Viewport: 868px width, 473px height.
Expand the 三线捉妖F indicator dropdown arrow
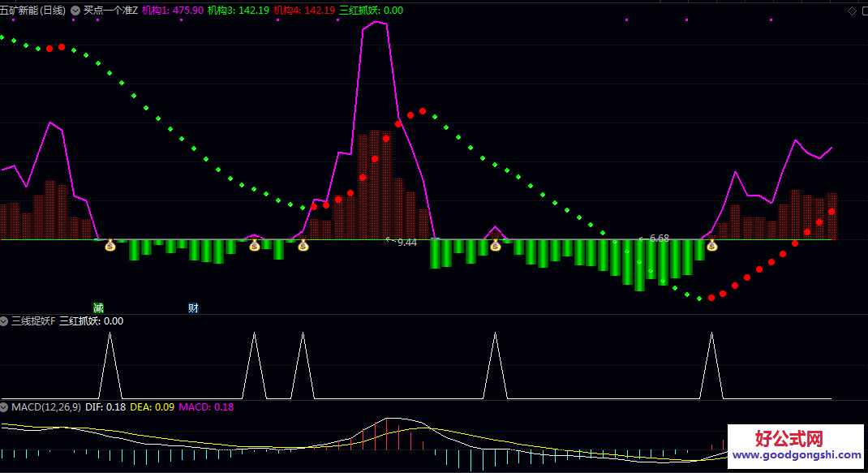point(5,321)
